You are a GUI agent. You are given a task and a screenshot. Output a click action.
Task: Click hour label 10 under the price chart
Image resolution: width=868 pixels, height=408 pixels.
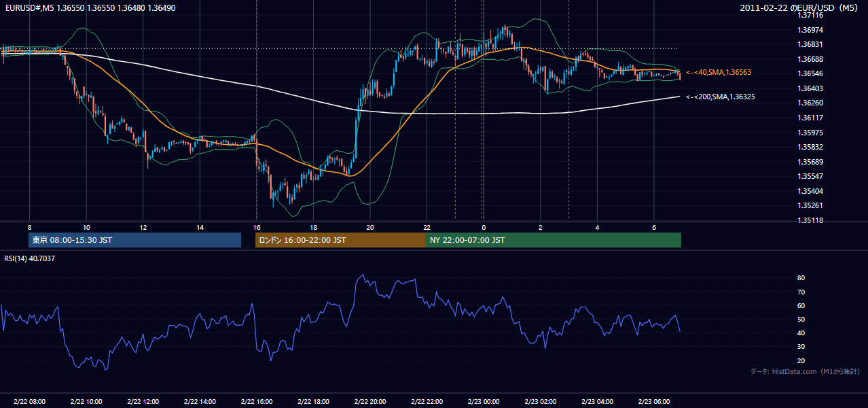coord(86,227)
